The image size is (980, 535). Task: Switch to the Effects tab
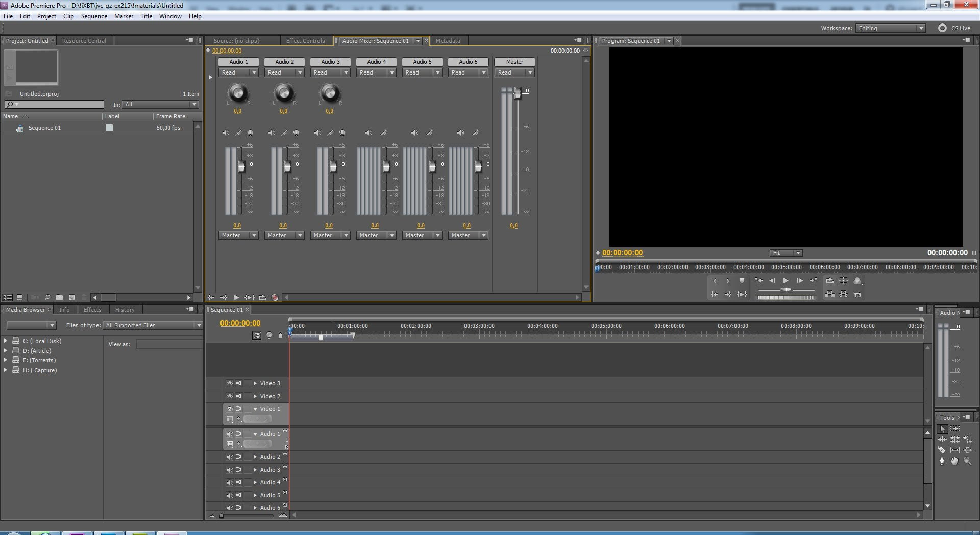tap(92, 310)
